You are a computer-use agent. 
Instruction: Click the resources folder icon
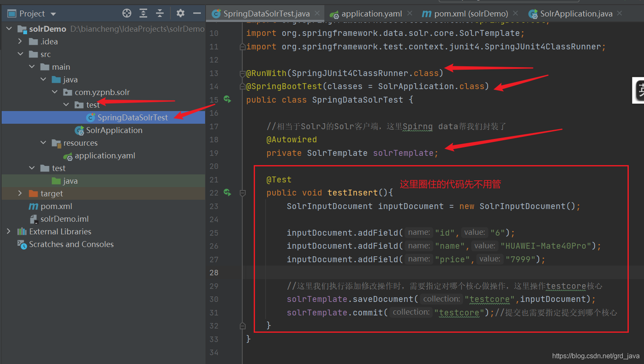pyautogui.click(x=56, y=143)
